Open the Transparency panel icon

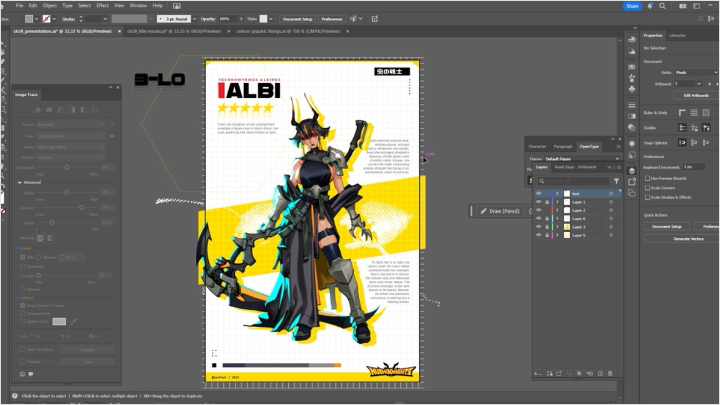pyautogui.click(x=632, y=128)
